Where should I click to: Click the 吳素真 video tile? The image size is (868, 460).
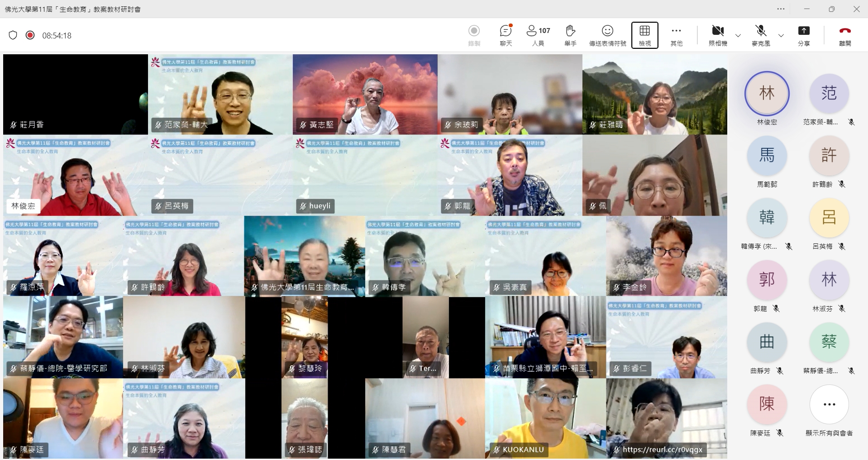pos(545,256)
